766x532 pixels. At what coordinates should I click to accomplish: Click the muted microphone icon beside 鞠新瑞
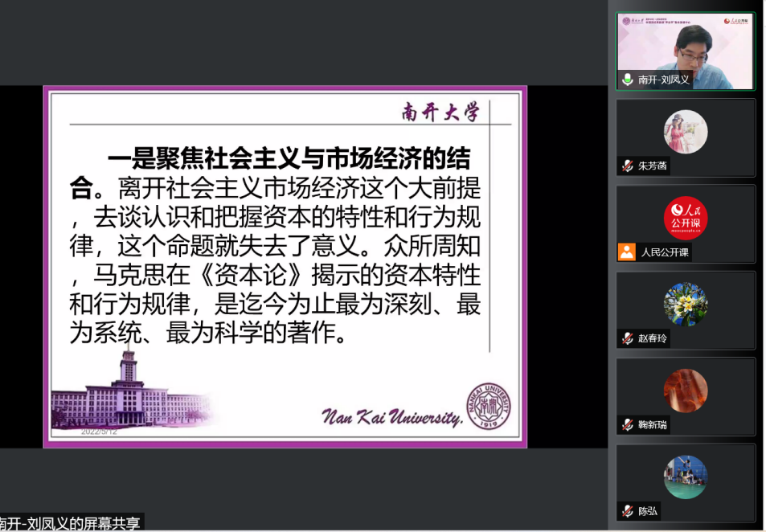click(627, 424)
